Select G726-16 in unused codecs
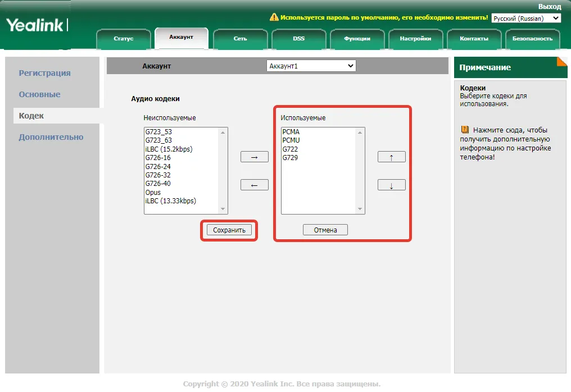The height and width of the screenshot is (392, 571). [182, 158]
